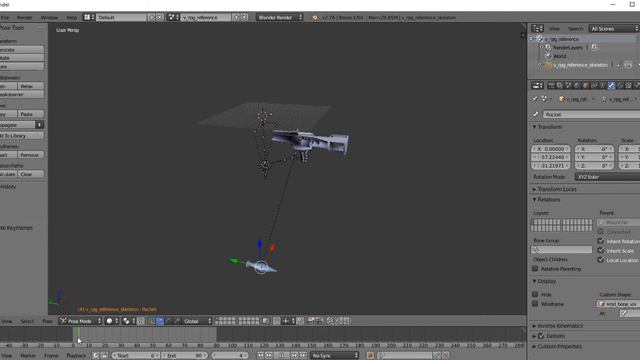640x360 pixels.
Task: Open the Render properties tab
Action: [x=550, y=85]
